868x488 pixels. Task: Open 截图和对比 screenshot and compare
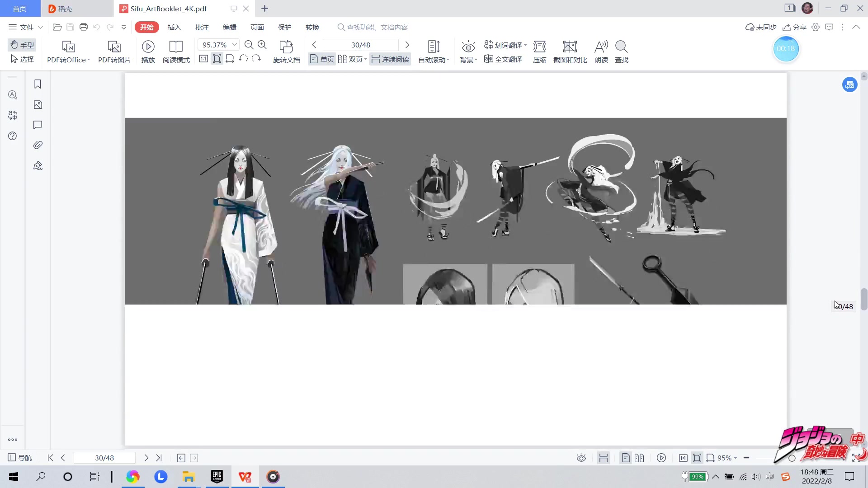coord(570,52)
